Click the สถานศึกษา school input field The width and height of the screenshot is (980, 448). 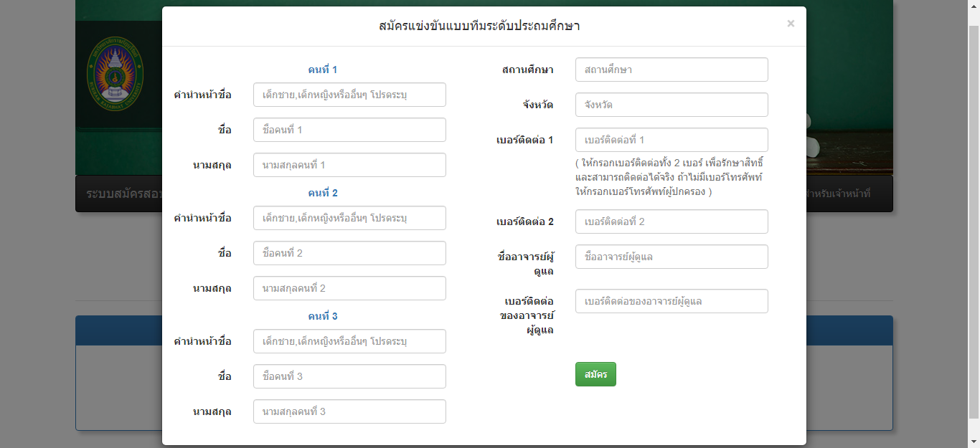672,70
